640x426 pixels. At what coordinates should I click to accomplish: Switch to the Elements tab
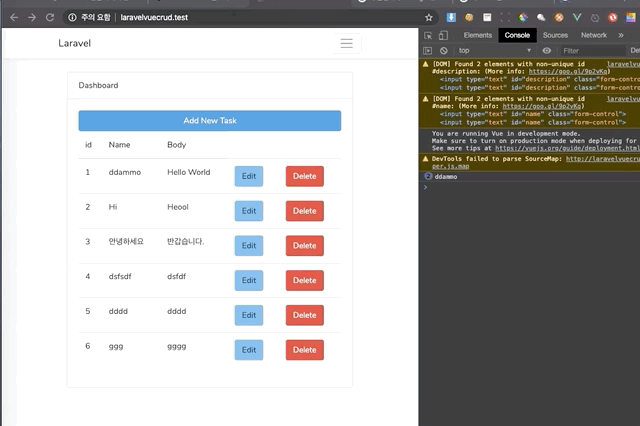(x=478, y=36)
